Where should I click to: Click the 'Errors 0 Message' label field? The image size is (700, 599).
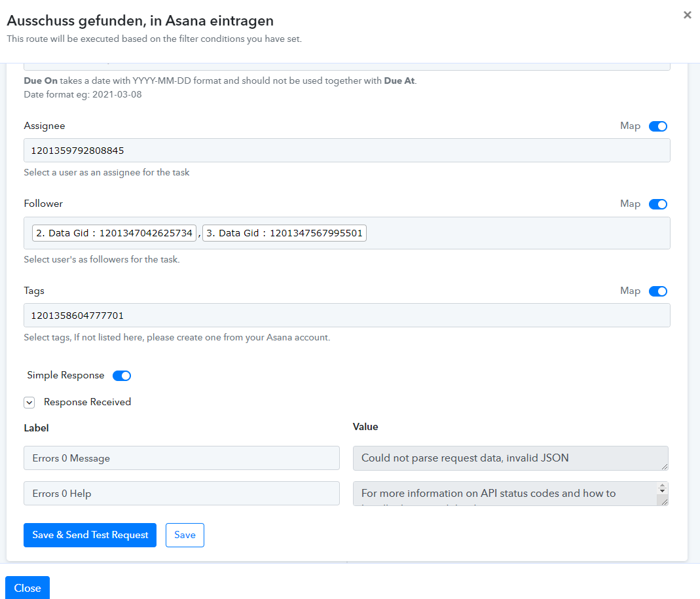pos(181,458)
